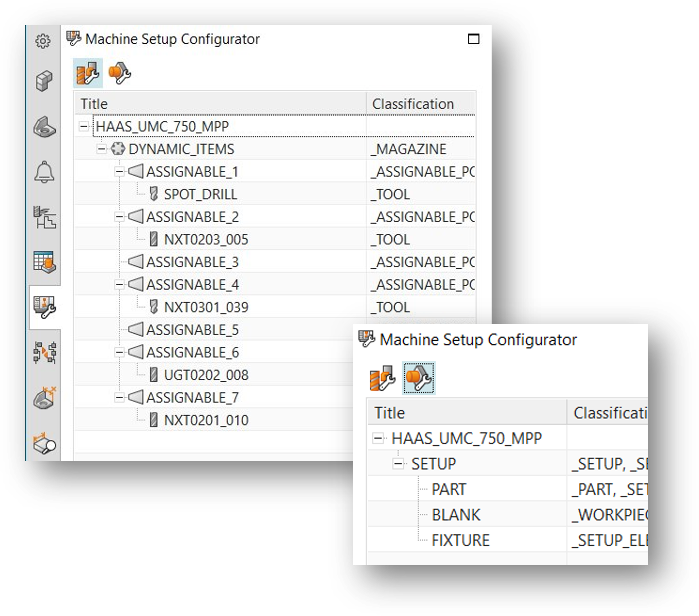Open the Machine Tool Navigator sidebar icon
This screenshot has width=699, height=616.
[x=44, y=217]
